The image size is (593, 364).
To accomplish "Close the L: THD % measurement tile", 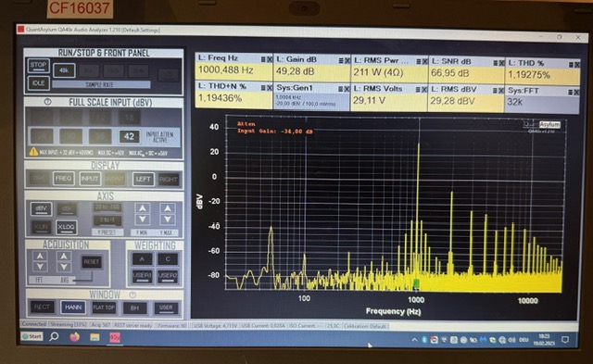I will click(576, 65).
